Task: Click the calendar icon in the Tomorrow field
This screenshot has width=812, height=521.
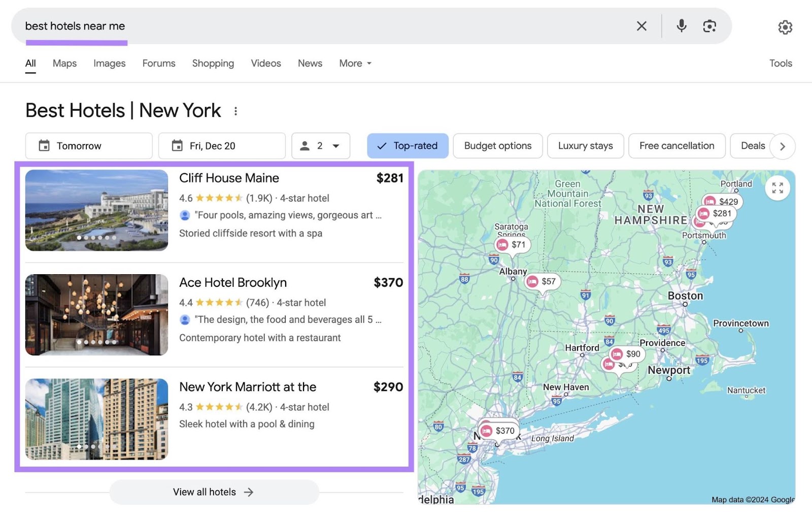Action: pyautogui.click(x=44, y=146)
